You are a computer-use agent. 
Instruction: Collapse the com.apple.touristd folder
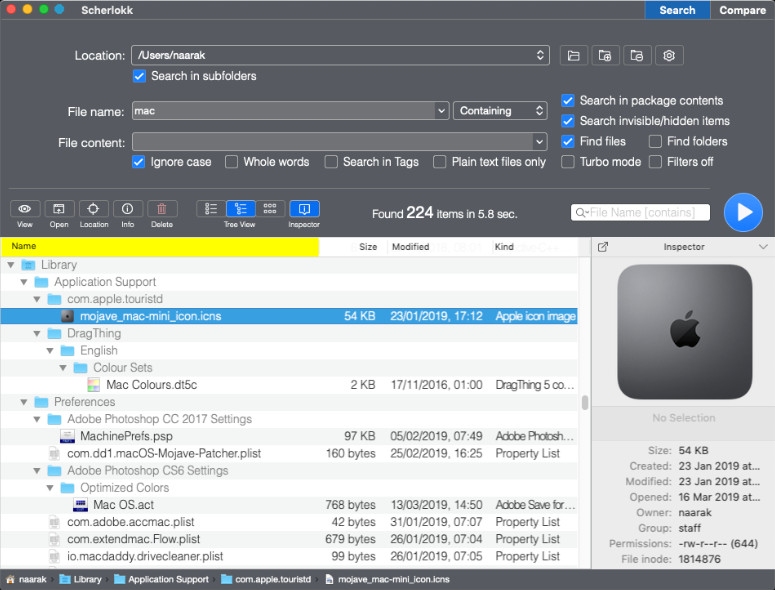tap(37, 299)
